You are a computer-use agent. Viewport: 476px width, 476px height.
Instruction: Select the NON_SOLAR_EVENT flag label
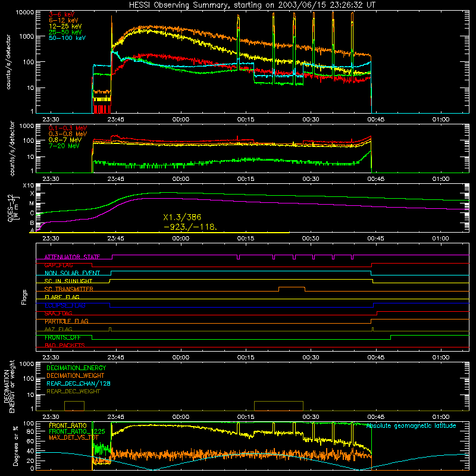click(x=72, y=273)
